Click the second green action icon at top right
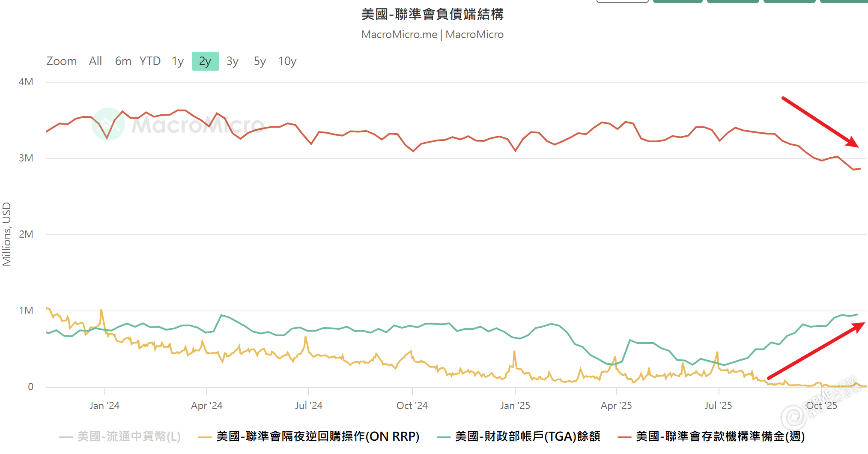The width and height of the screenshot is (868, 454). click(733, 1)
